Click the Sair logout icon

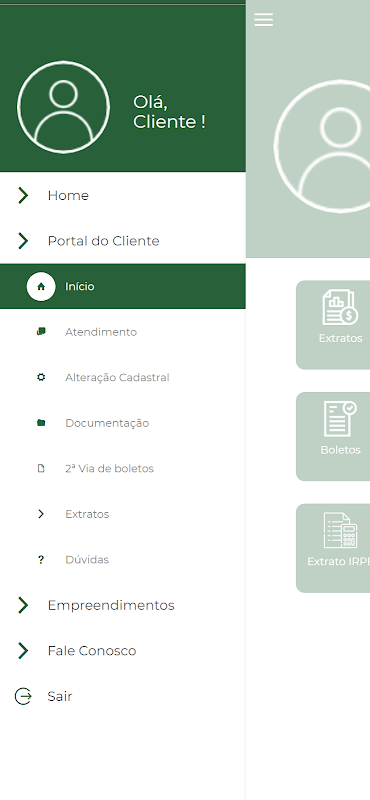(23, 696)
